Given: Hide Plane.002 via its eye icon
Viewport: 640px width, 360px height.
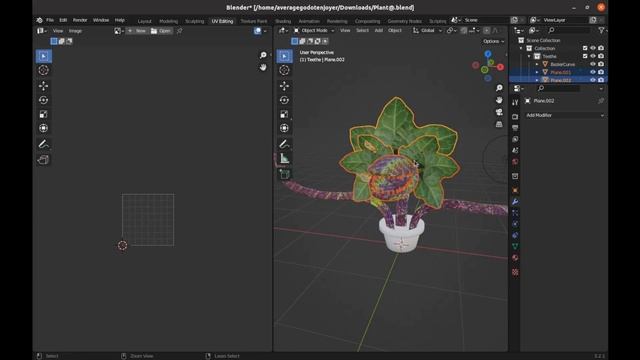Looking at the screenshot, I should coord(593,80).
